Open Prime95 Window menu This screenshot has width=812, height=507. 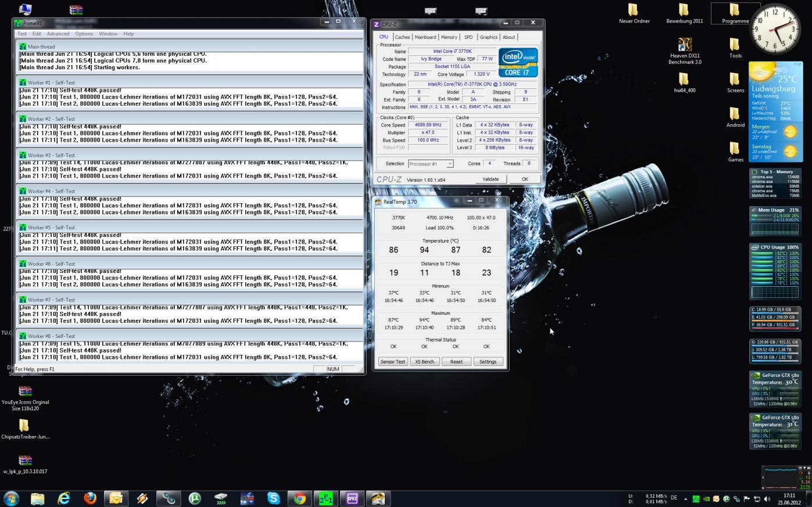(x=108, y=34)
